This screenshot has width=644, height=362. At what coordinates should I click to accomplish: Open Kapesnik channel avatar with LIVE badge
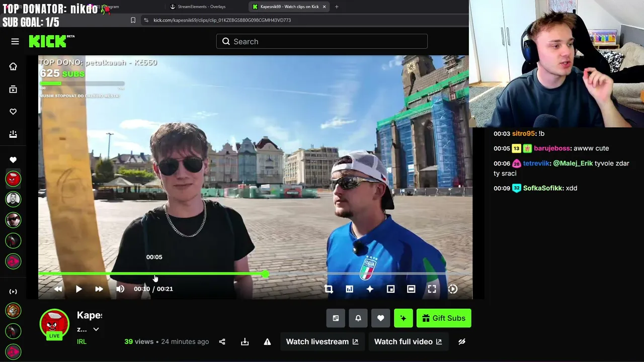[x=54, y=323]
